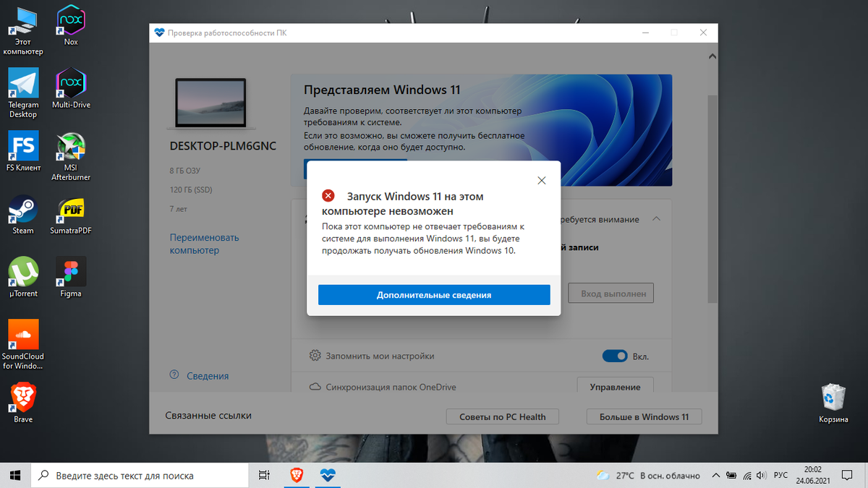Show hidden system tray icons

coord(716,476)
